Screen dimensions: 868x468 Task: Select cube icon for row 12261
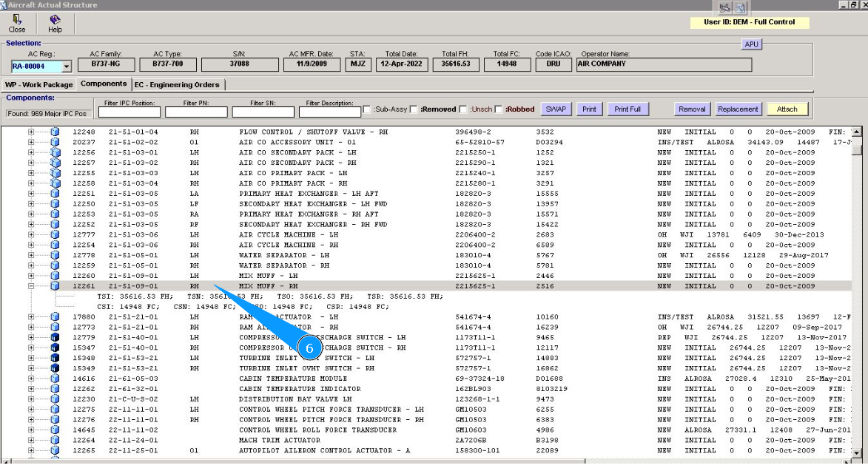(55, 286)
